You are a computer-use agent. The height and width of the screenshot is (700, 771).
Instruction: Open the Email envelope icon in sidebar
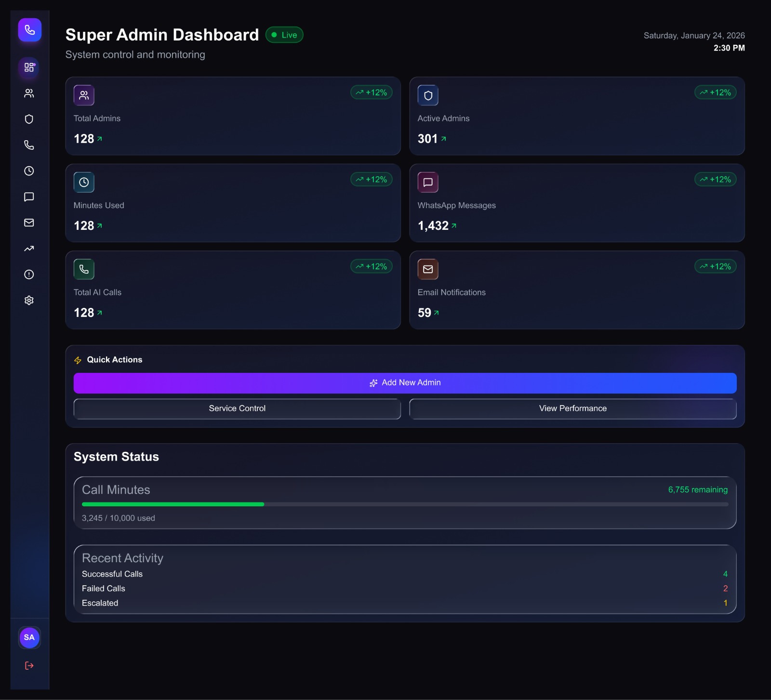[29, 223]
